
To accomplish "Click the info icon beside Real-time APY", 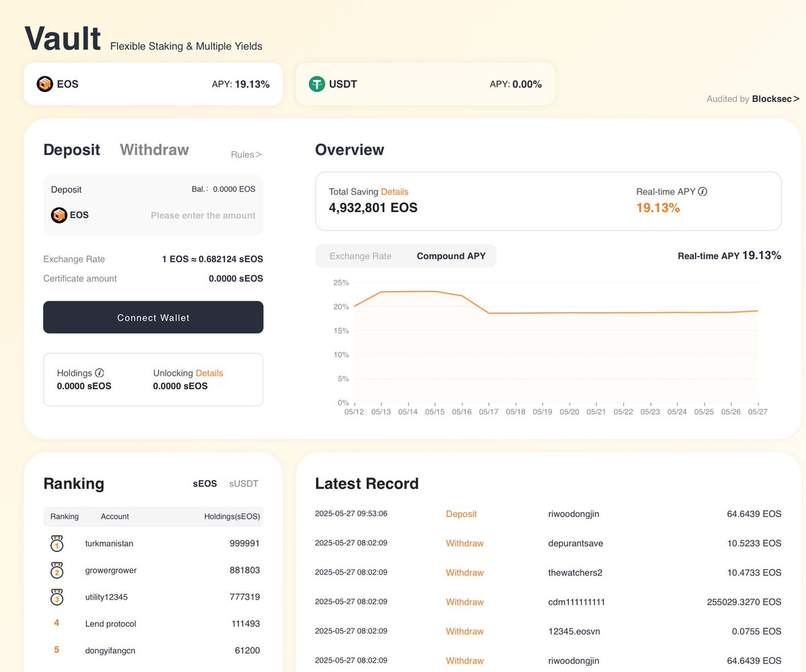I will click(703, 192).
